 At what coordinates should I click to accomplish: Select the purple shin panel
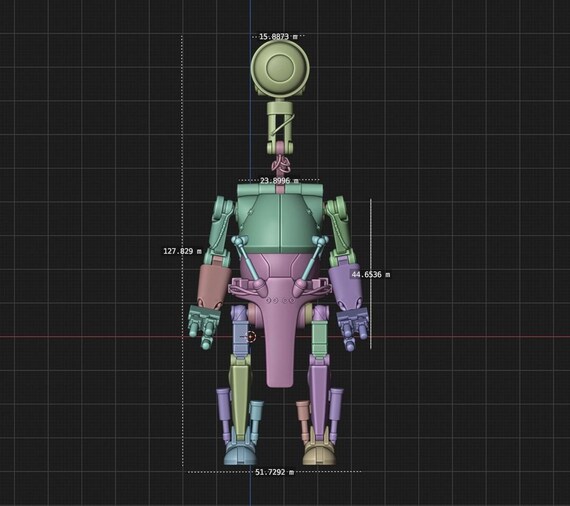pyautogui.click(x=319, y=400)
